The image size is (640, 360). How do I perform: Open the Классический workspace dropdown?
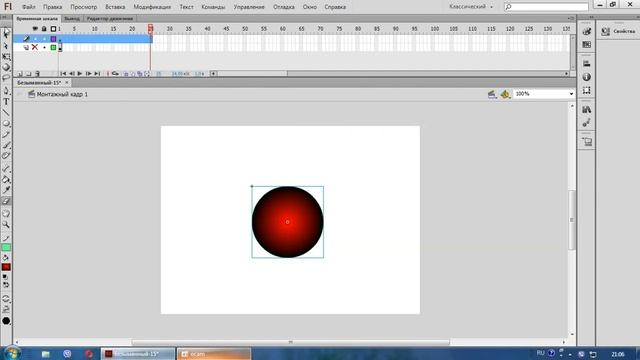click(471, 7)
